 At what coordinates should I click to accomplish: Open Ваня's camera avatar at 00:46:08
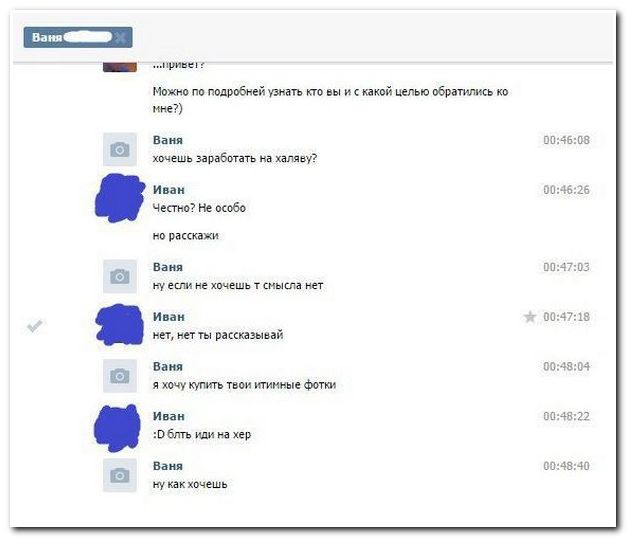[120, 149]
